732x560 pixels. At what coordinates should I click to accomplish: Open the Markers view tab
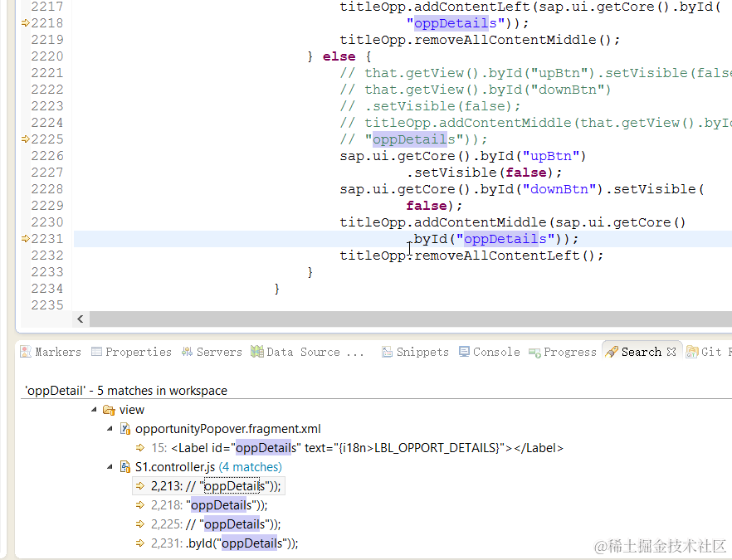point(51,352)
